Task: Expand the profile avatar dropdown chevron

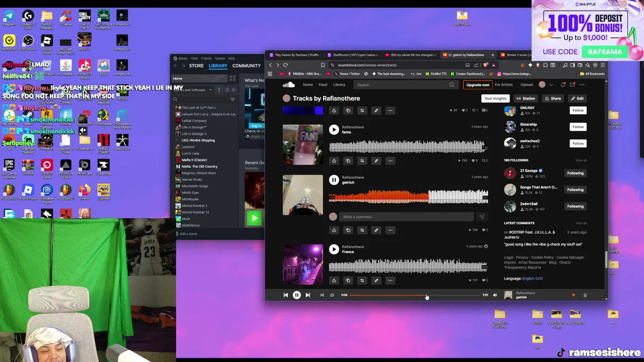Action: (x=551, y=85)
